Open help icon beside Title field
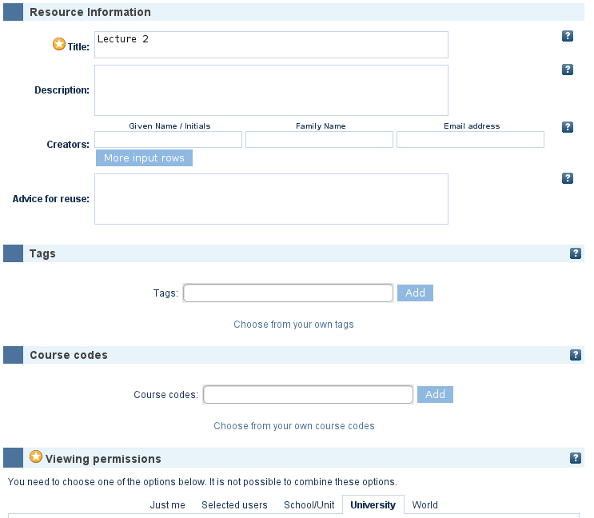The image size is (594, 518). click(x=567, y=36)
